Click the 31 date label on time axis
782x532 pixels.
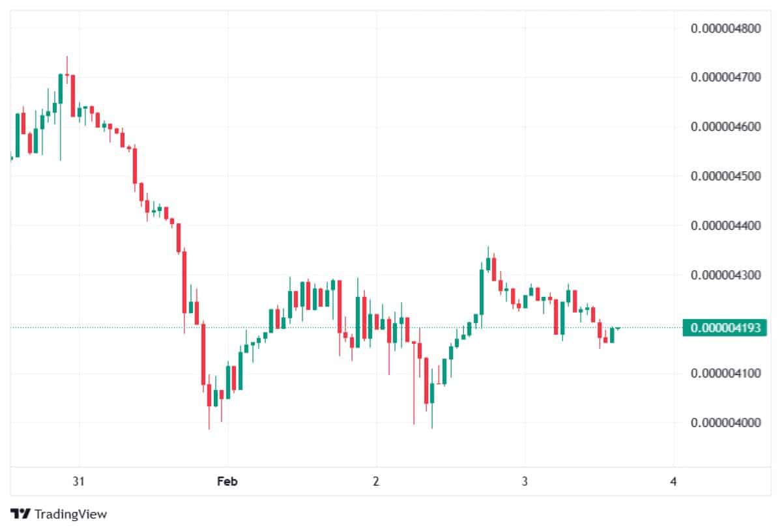click(79, 481)
